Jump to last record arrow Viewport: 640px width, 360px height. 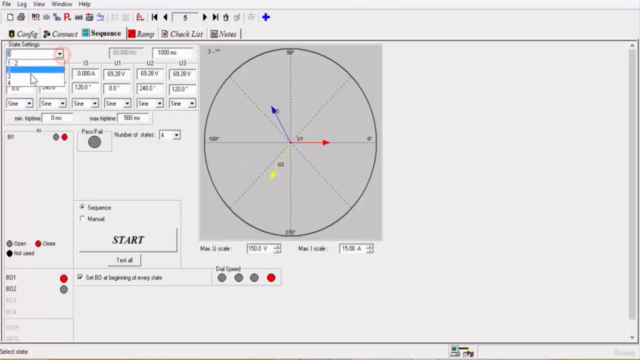[215, 17]
